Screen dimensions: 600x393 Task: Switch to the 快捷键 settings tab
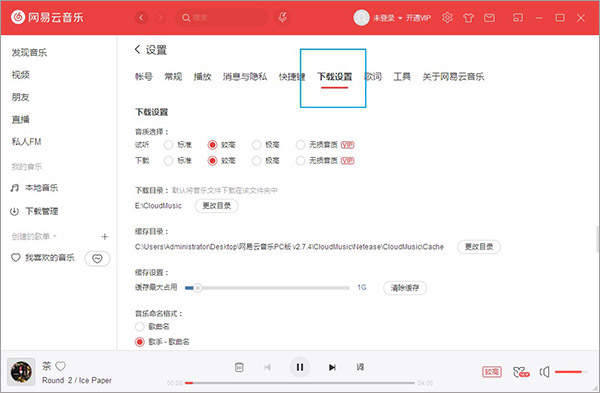pyautogui.click(x=292, y=77)
